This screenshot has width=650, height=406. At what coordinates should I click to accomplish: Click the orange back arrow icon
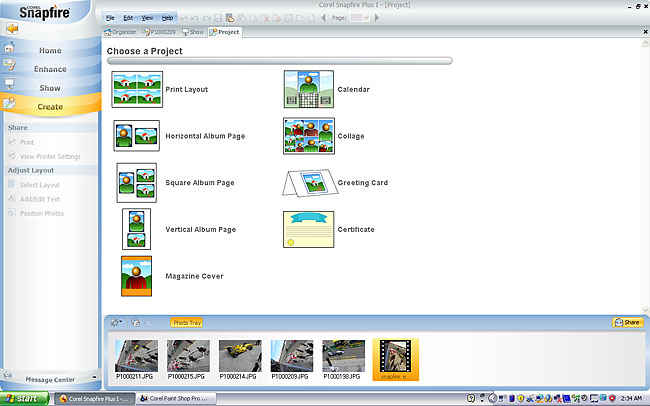12,29
